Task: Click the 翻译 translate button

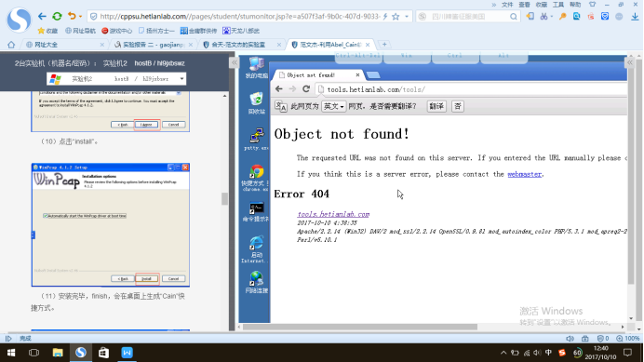Action: pyautogui.click(x=436, y=106)
